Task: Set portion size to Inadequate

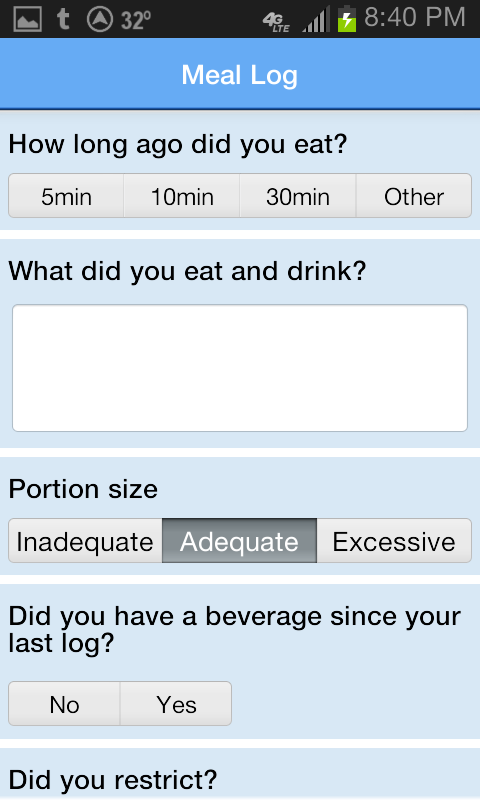Action: point(85,541)
